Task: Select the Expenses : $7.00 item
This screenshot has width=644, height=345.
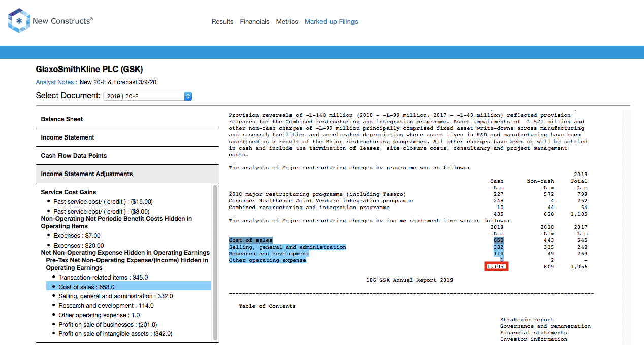Action: [77, 236]
